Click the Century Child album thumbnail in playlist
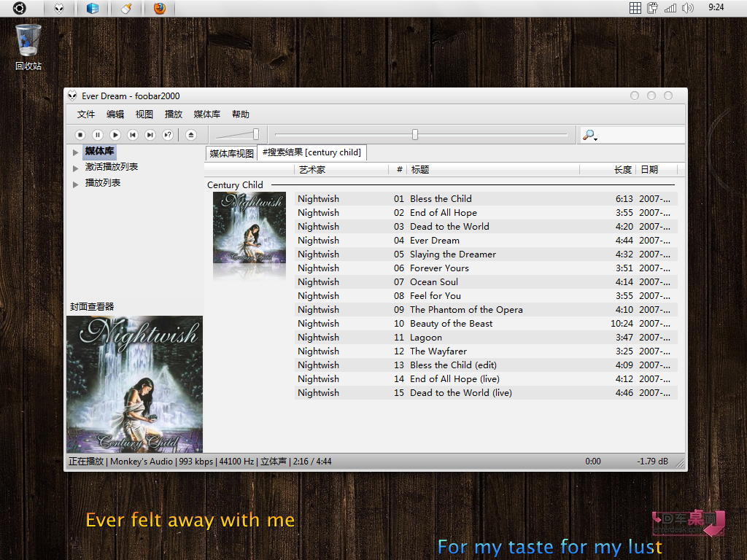 coord(249,227)
